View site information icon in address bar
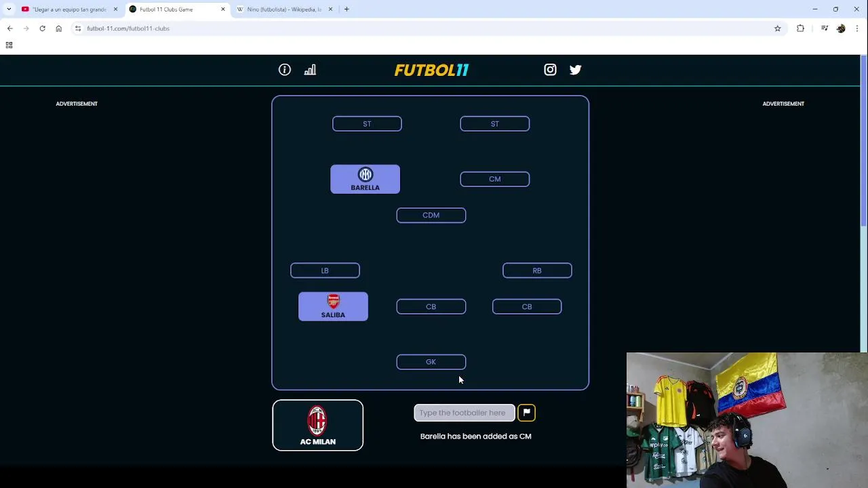The width and height of the screenshot is (868, 488). pos(78,28)
